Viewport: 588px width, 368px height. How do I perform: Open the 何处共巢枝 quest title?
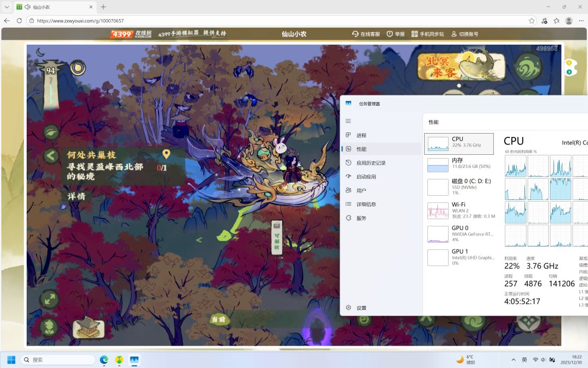click(x=91, y=155)
